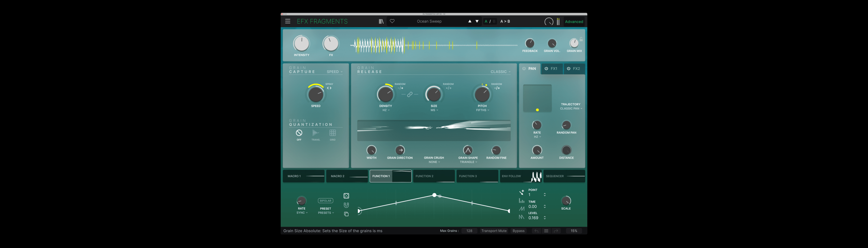Load next preset with down arrow
This screenshot has width=868, height=248.
[477, 21]
